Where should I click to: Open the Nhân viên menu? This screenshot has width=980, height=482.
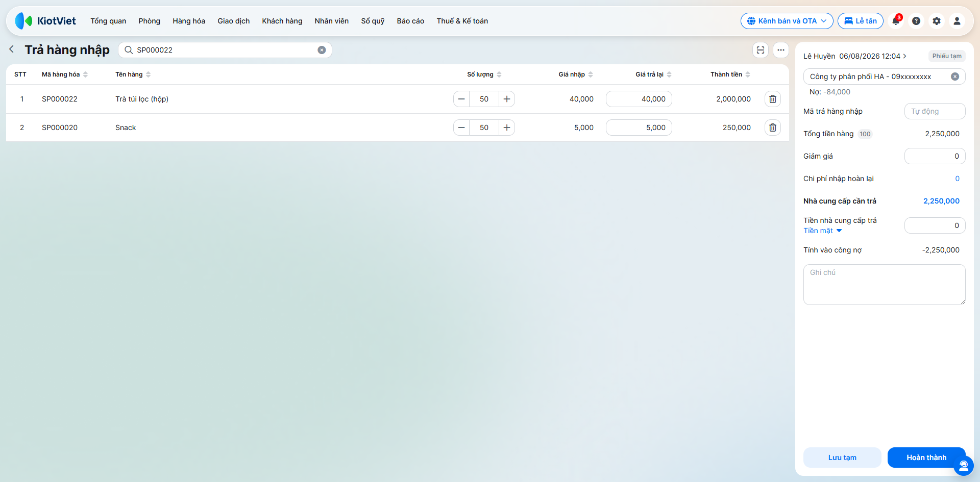point(332,21)
